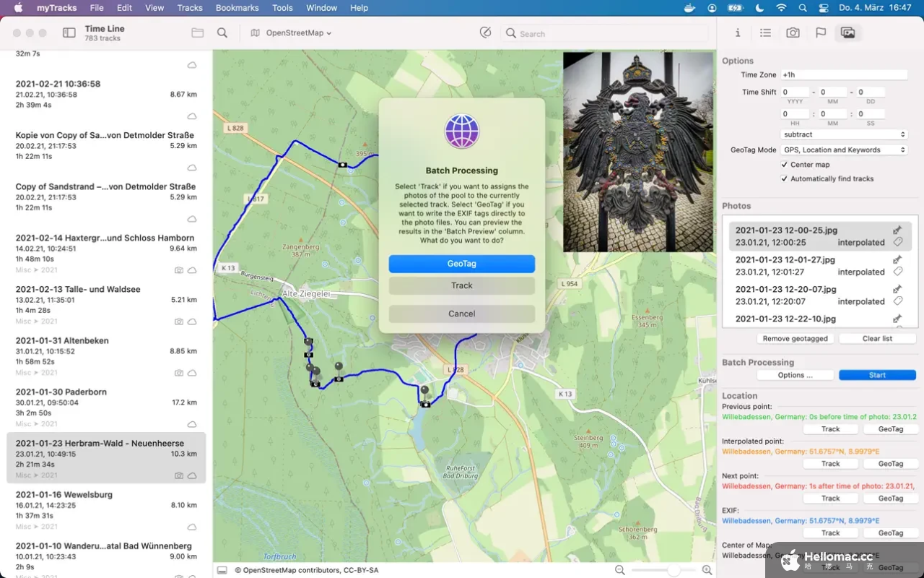Click the Batch Processing Start button

click(877, 375)
